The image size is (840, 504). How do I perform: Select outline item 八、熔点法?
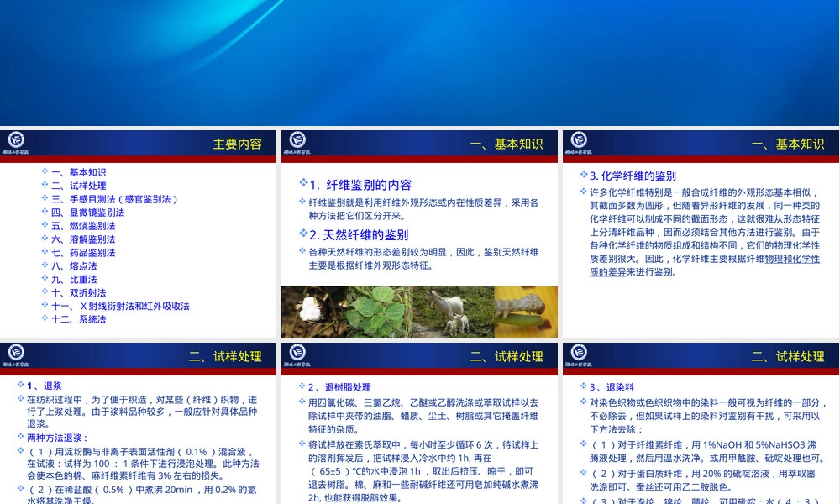tap(75, 265)
